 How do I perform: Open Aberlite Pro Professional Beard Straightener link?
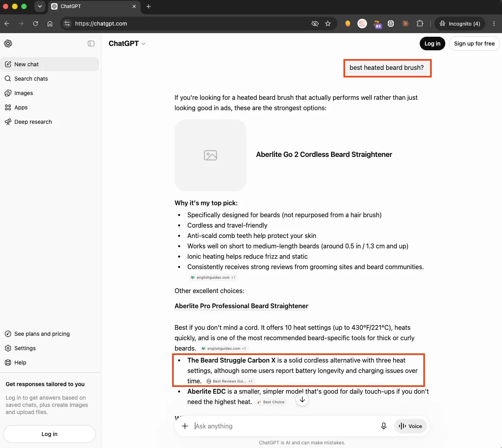[x=241, y=306]
